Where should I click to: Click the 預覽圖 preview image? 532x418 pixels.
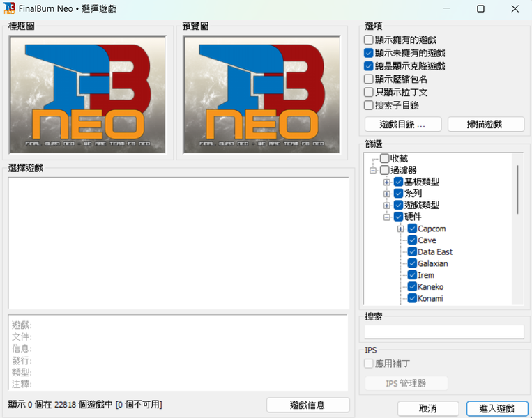point(261,95)
